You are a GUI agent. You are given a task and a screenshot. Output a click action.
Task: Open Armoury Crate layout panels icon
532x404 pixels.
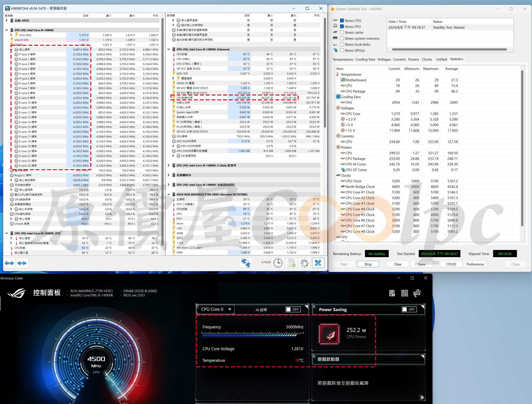[404, 293]
